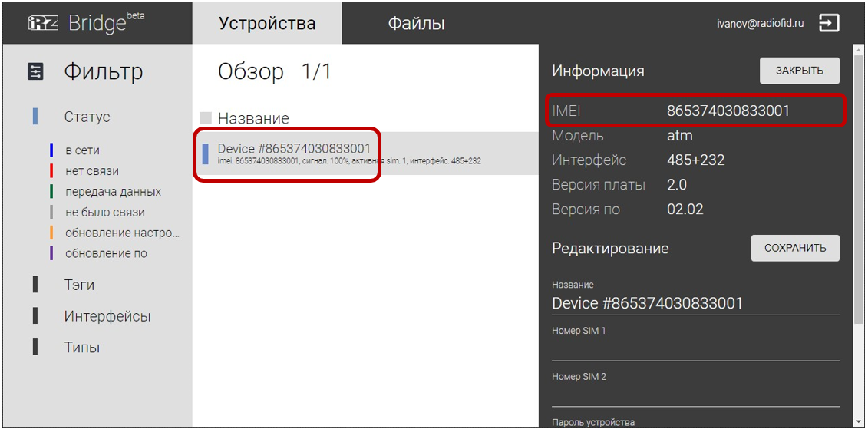Click the 'ЗАКРЫТЬ' button
Screen dimensions: 868x429
tap(800, 71)
